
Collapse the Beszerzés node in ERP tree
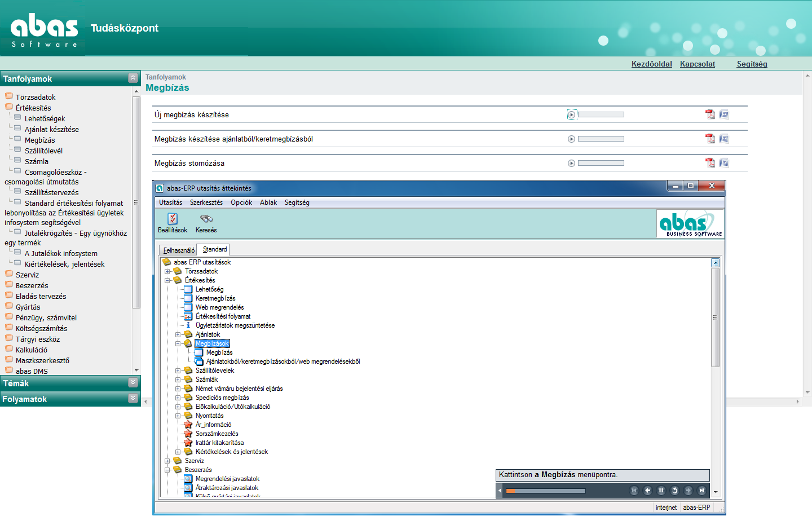(167, 470)
